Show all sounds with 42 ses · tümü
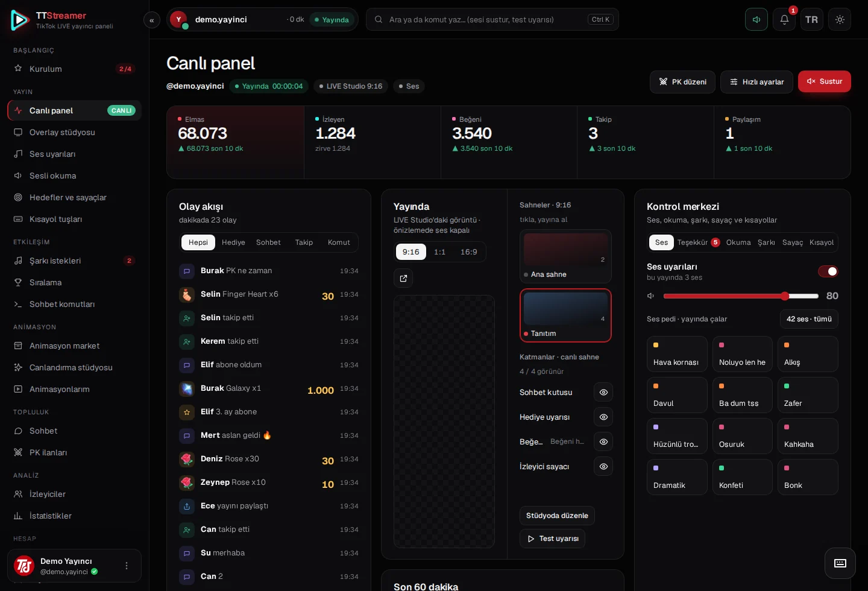The height and width of the screenshot is (591, 868). tap(809, 319)
